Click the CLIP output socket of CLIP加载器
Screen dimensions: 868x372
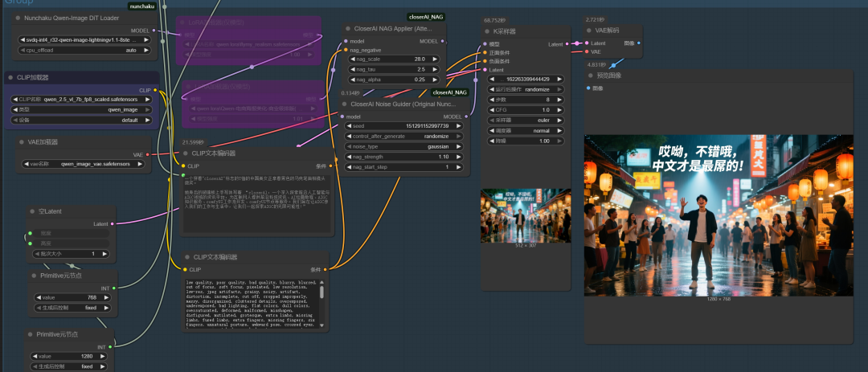point(155,90)
